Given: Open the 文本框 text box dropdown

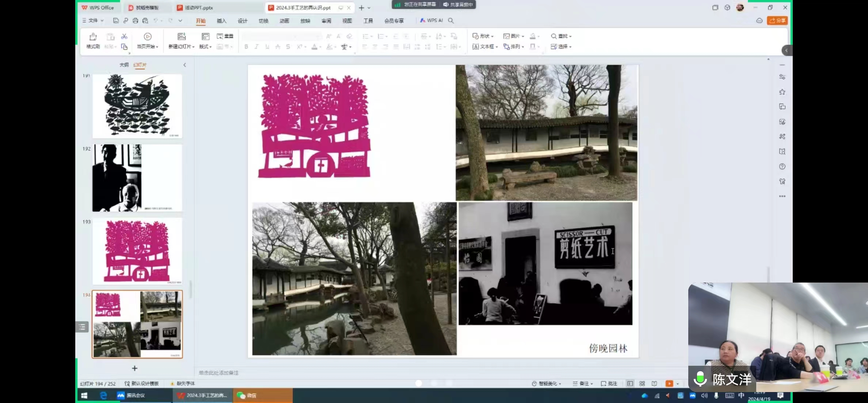Looking at the screenshot, I should [485, 47].
